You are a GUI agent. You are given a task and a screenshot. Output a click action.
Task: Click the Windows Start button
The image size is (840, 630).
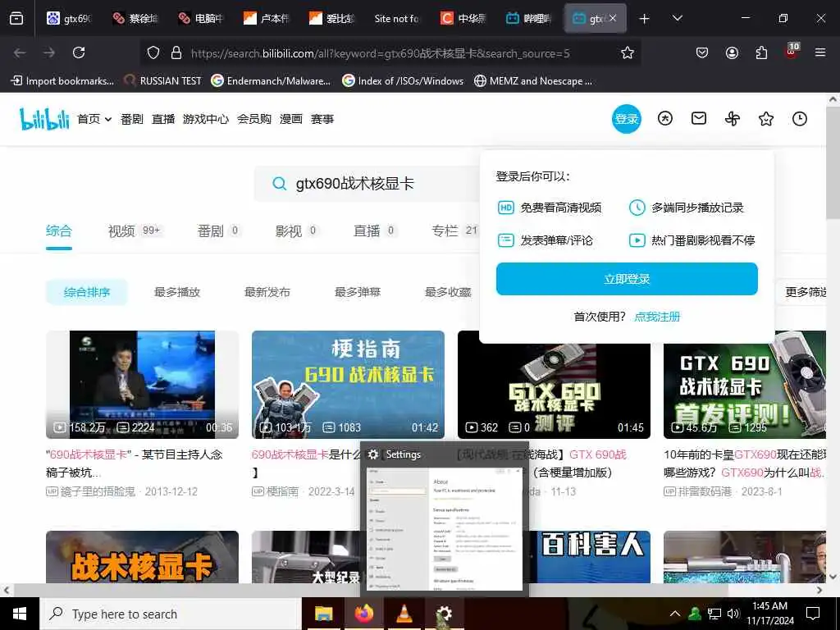pyautogui.click(x=20, y=614)
